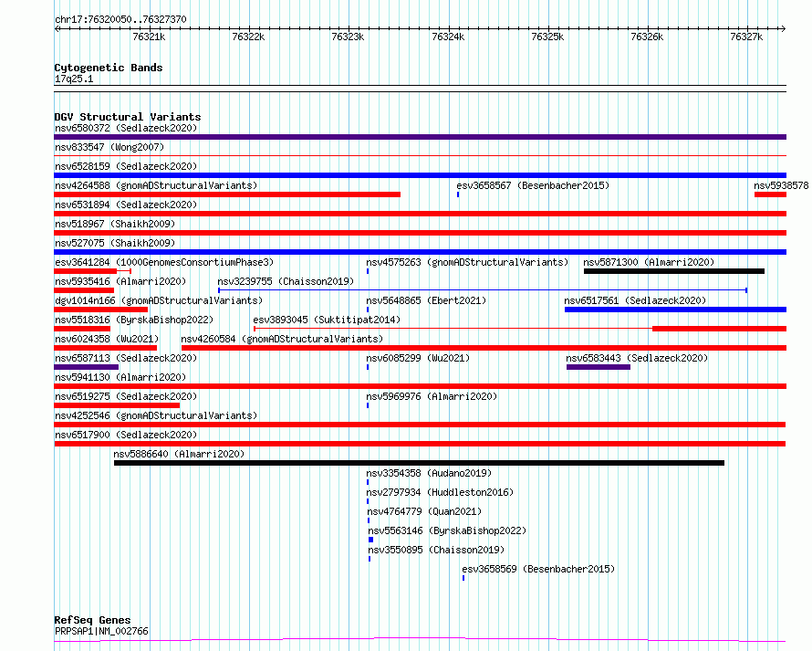The image size is (812, 651).
Task: Select nsv527075 (Shaikh2009) variant label
Action: [115, 243]
